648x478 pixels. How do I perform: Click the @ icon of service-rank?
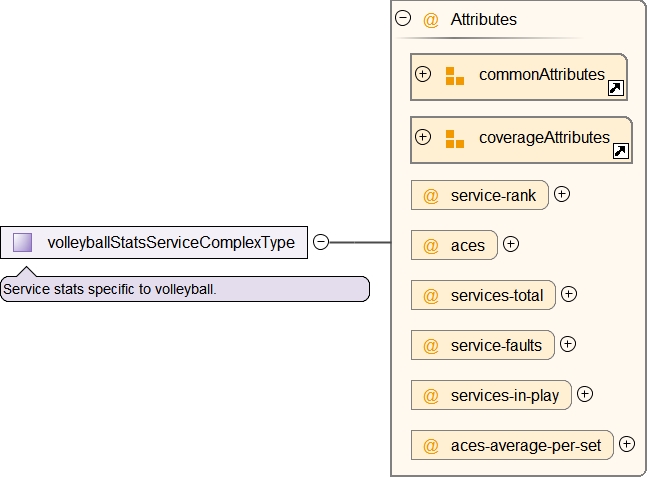(x=431, y=195)
